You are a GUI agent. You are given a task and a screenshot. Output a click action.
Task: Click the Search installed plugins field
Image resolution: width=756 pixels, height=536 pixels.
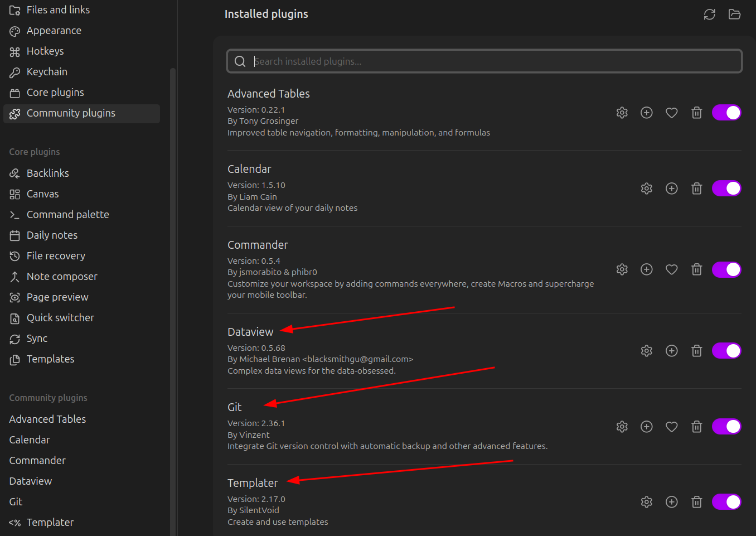coord(484,61)
